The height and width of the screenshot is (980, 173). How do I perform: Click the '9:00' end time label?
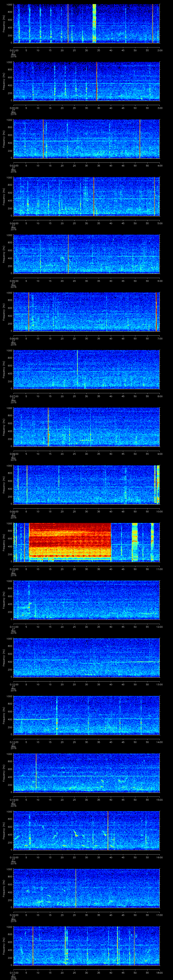click(160, 454)
